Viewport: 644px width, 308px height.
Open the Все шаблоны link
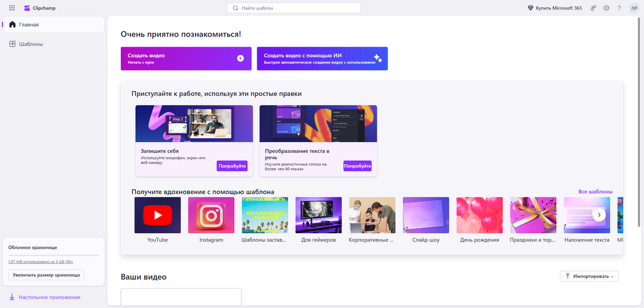click(595, 192)
